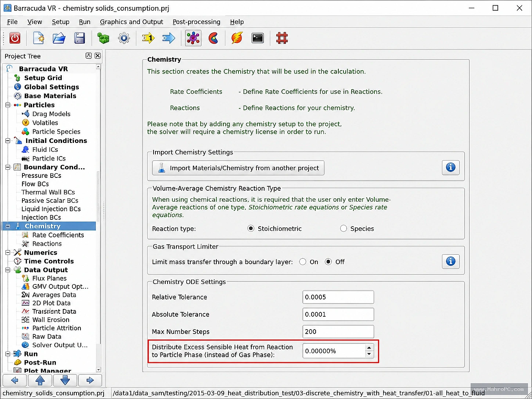Screen dimensions: 532x399
Task: Click the red power/exit toolbar icon
Action: tap(15, 38)
